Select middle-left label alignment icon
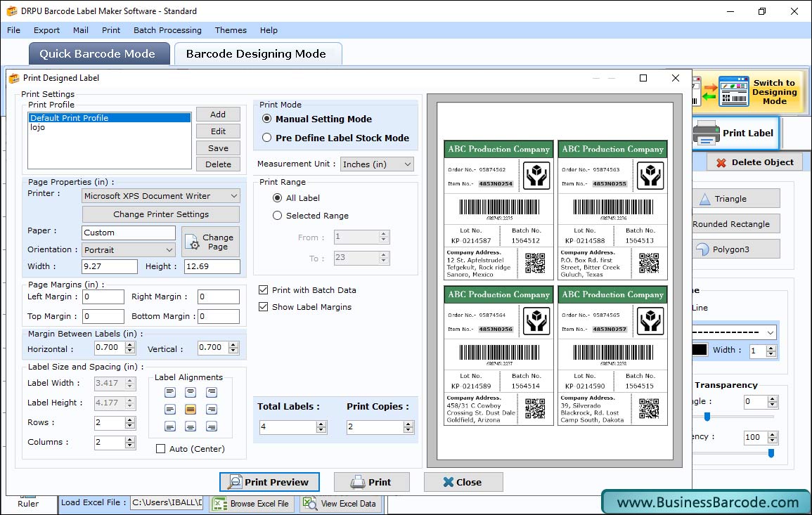The height and width of the screenshot is (515, 812). click(x=170, y=410)
